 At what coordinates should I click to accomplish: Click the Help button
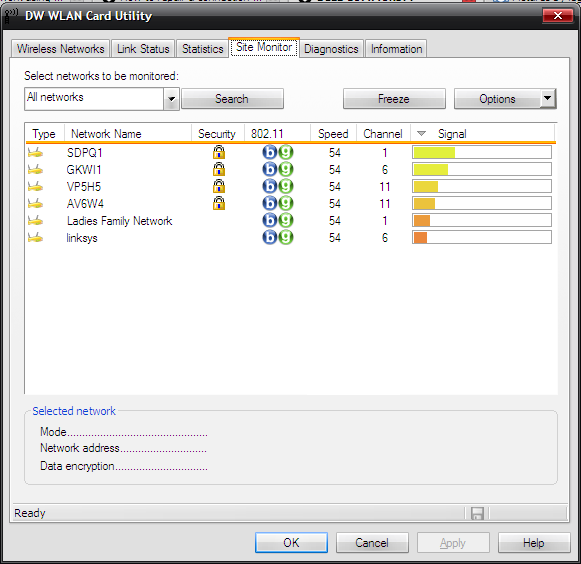pyautogui.click(x=534, y=543)
